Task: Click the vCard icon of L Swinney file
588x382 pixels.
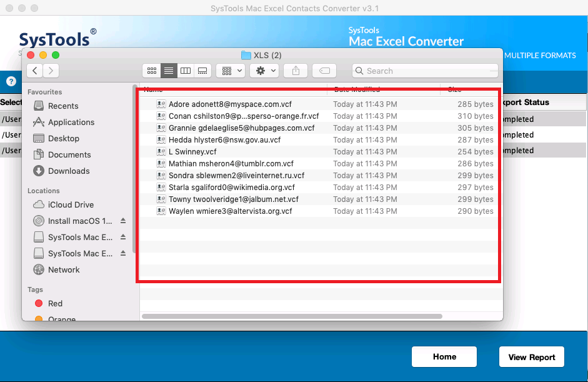Action: click(161, 151)
